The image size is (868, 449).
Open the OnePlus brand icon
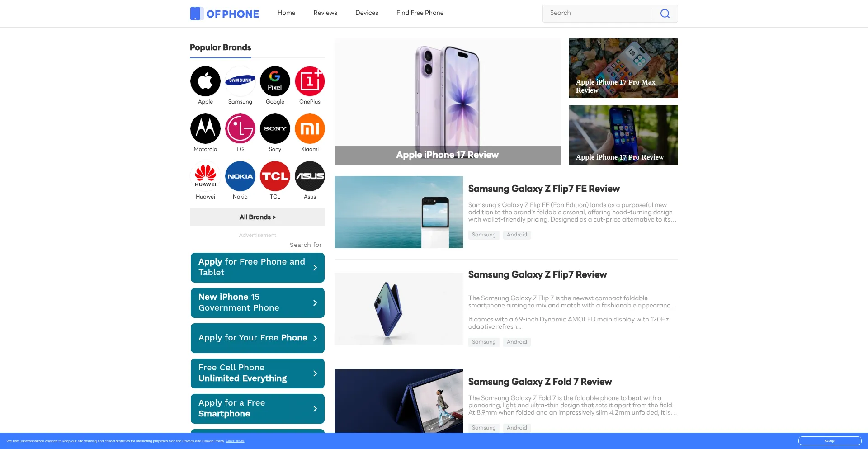310,81
